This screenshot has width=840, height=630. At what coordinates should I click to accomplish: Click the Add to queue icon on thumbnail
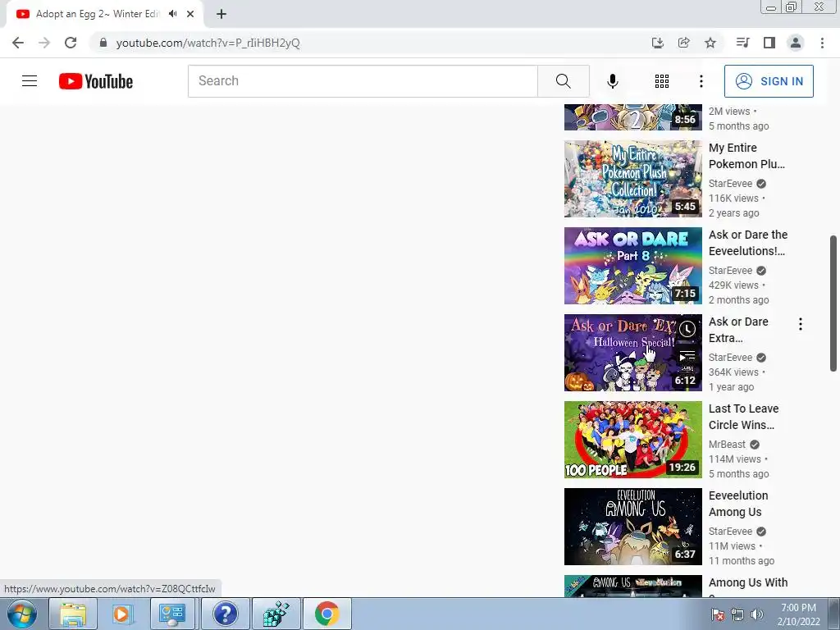[687, 355]
